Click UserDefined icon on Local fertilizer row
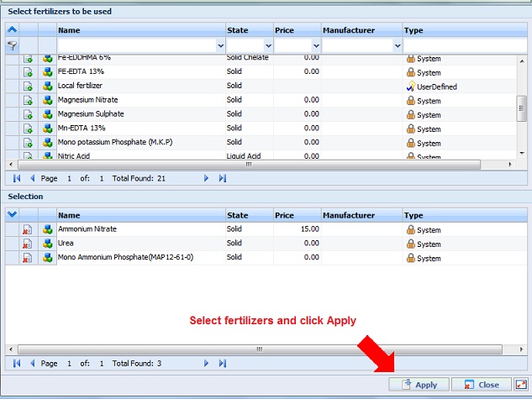Viewport: 532px width, 399px height. [410, 87]
